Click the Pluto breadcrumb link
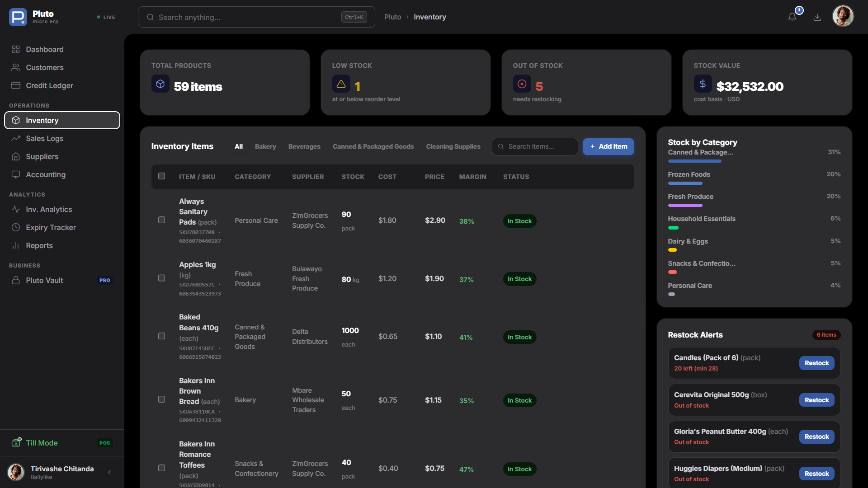868x488 pixels. pyautogui.click(x=392, y=17)
